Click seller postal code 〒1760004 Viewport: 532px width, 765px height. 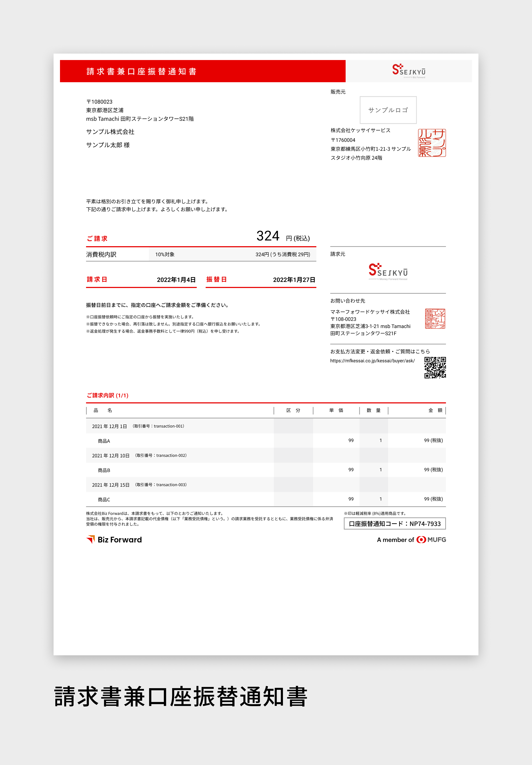(343, 140)
